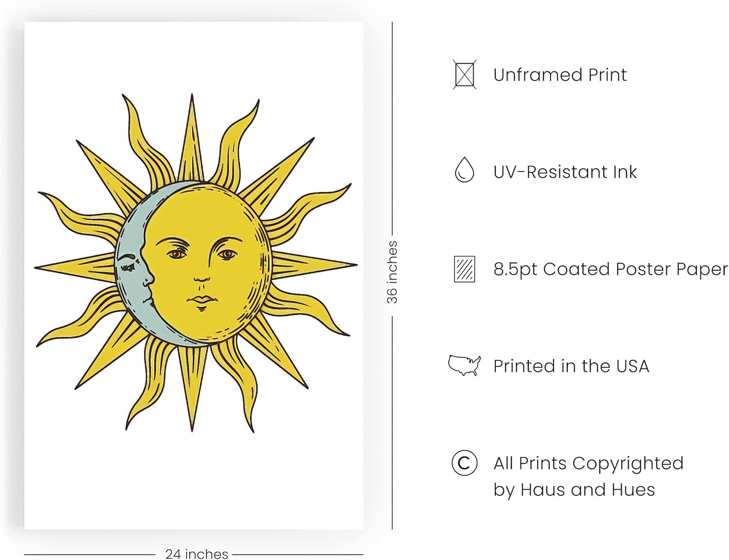Select the "UV-Resistant Ink" text
729x560 pixels.
click(x=565, y=172)
